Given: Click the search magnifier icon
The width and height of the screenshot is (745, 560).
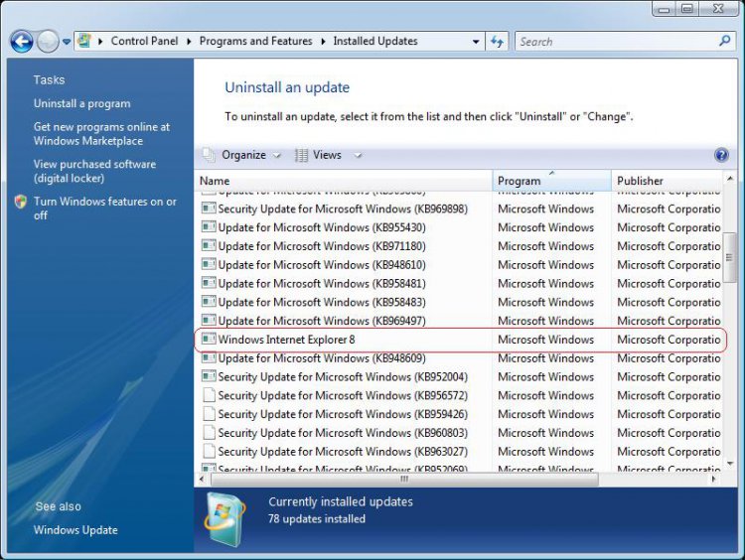Looking at the screenshot, I should [x=724, y=41].
